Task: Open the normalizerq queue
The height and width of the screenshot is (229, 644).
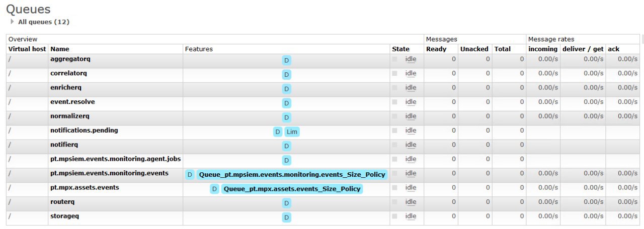Action: 69,116
